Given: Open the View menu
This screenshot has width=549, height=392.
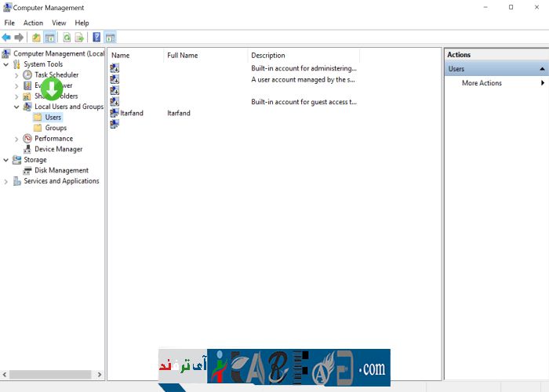Looking at the screenshot, I should [x=59, y=23].
